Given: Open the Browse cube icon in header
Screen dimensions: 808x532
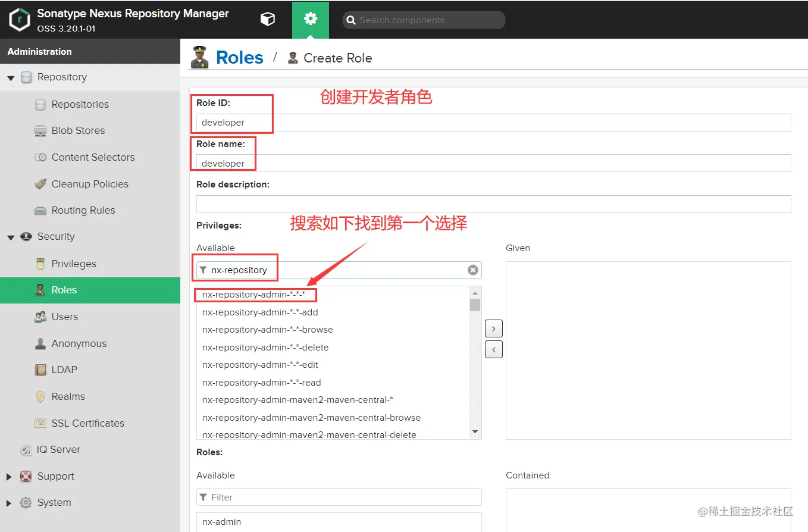Looking at the screenshot, I should (268, 19).
